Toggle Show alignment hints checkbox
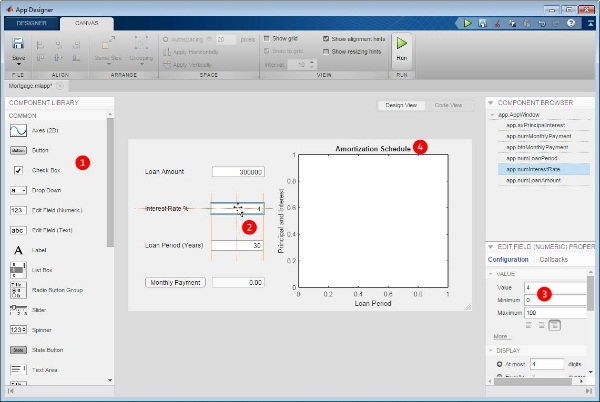Image resolution: width=600 pixels, height=402 pixels. click(327, 38)
